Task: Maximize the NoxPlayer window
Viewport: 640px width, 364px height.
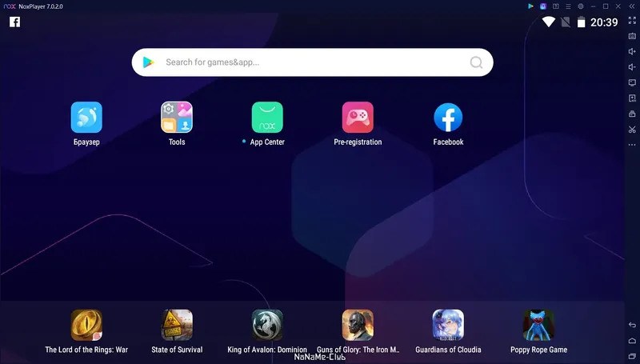Action: point(606,6)
